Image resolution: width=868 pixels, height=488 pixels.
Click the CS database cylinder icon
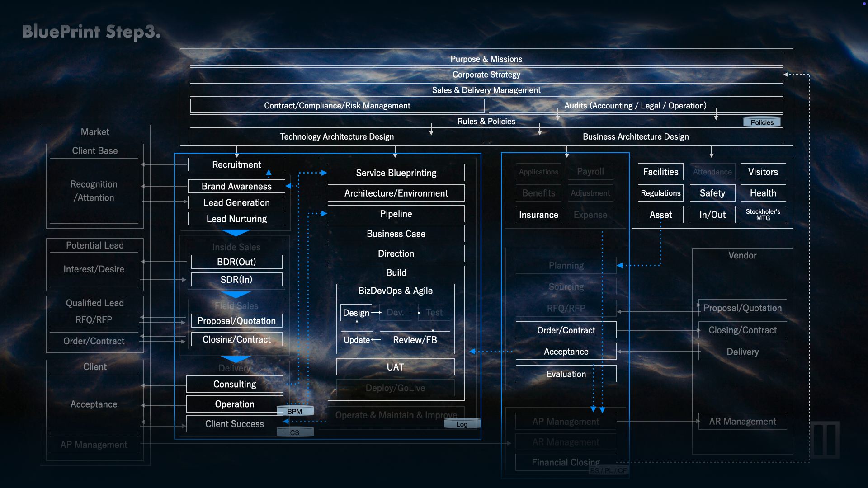pos(295,432)
